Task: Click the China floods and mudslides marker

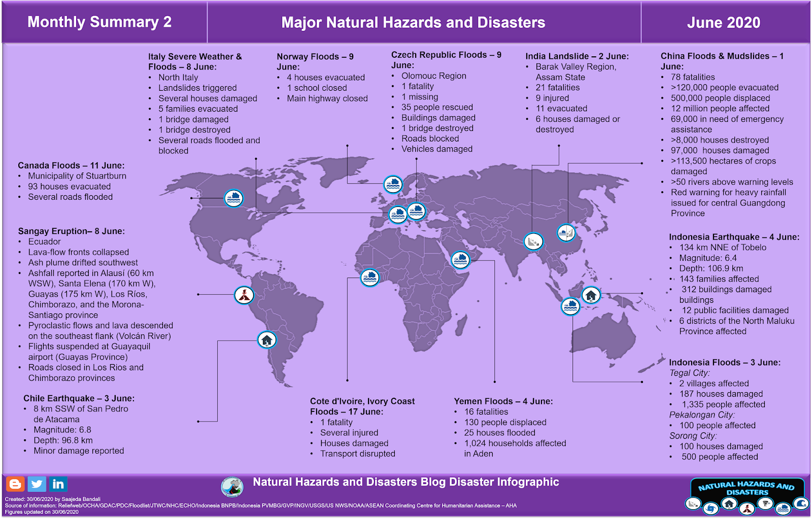Action: point(567,232)
